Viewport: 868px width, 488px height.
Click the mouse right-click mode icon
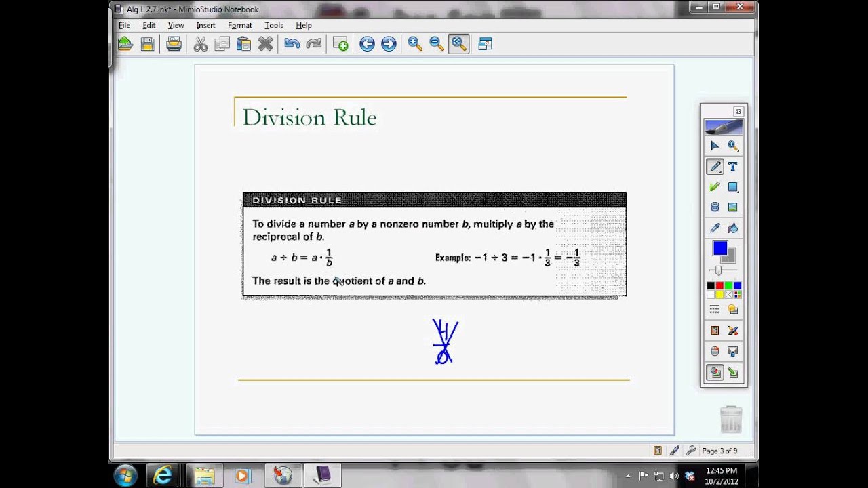tap(715, 351)
